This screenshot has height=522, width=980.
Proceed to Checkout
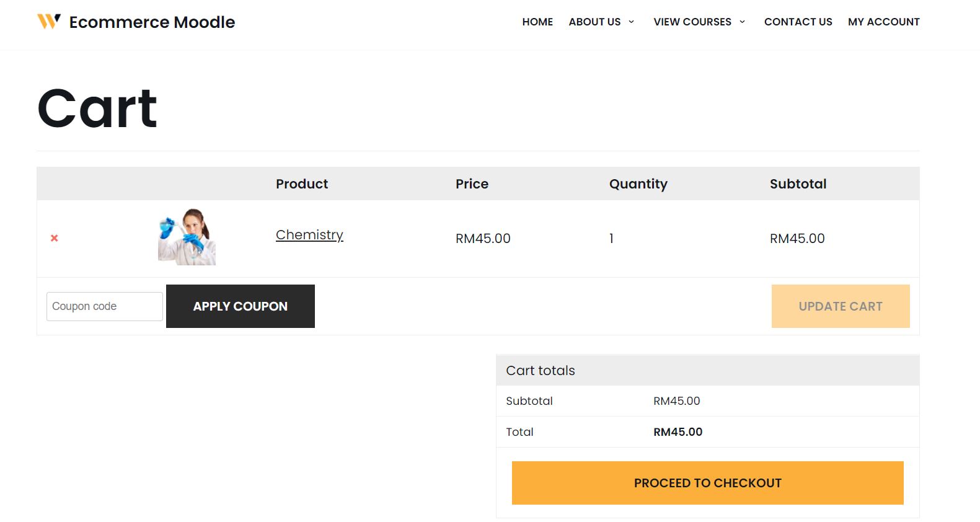coord(707,483)
